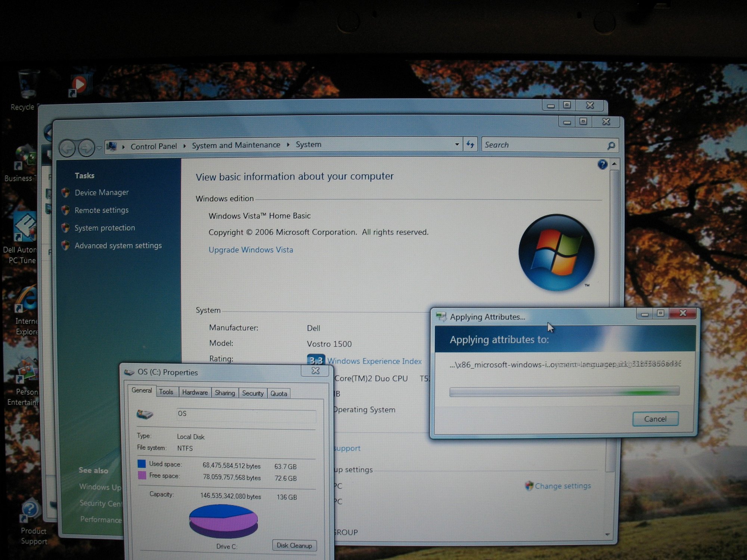This screenshot has height=560, width=747.
Task: Click the refresh icon next to the address bar
Action: (x=470, y=144)
